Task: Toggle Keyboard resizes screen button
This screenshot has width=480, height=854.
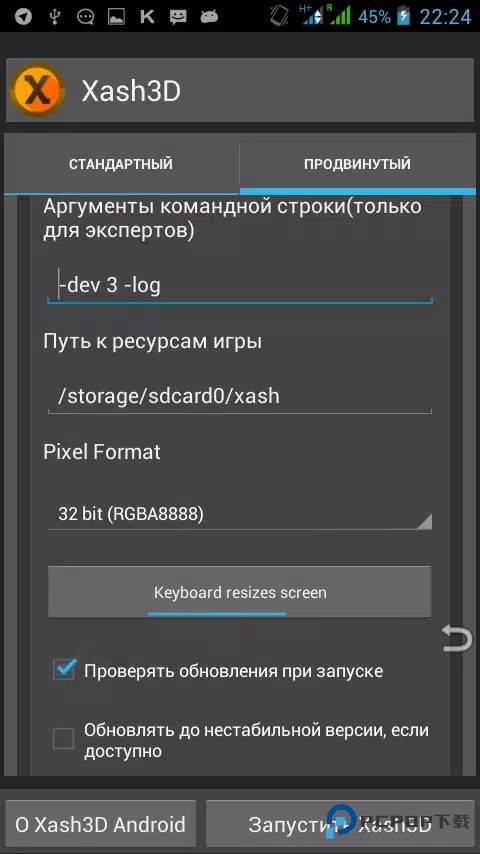Action: click(x=240, y=592)
